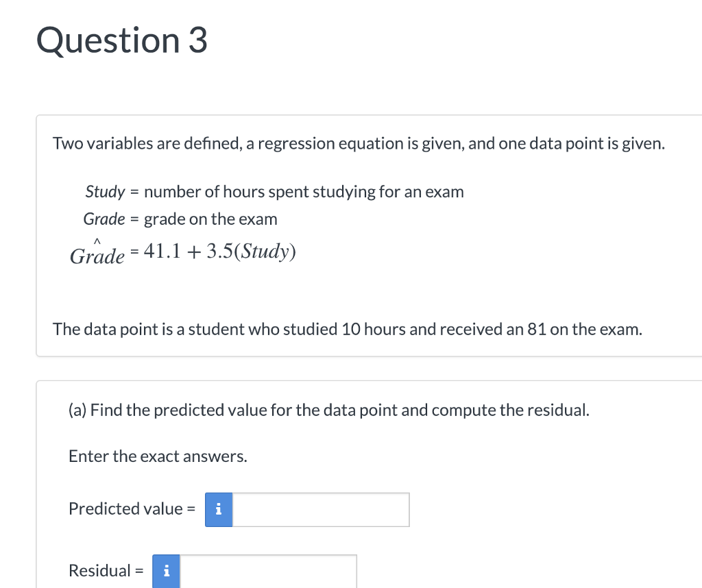
Task: Click the slope value 3.5 in equation
Action: pyautogui.click(x=220, y=251)
